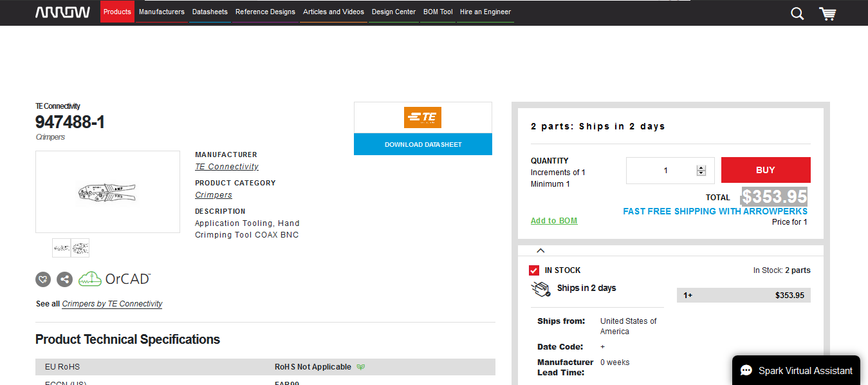Open the Manufacturers menu
This screenshot has width=868, height=385.
point(162,12)
